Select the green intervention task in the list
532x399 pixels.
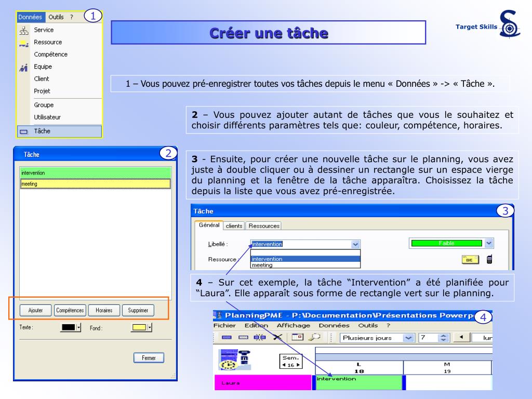tap(96, 172)
